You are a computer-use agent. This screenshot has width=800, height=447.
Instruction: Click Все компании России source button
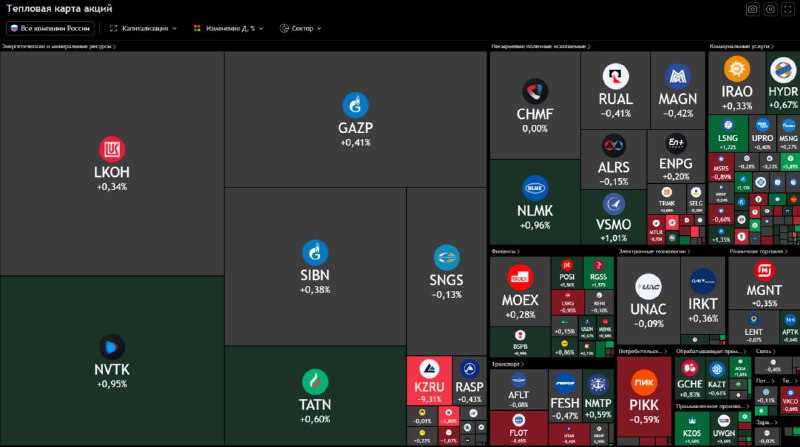(x=50, y=29)
